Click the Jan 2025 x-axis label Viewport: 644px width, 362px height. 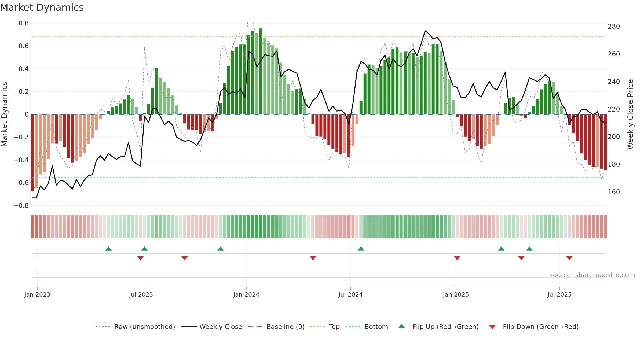[456, 294]
